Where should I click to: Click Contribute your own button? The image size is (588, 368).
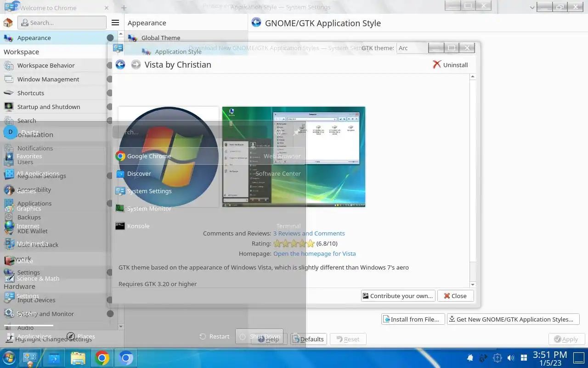tap(398, 296)
